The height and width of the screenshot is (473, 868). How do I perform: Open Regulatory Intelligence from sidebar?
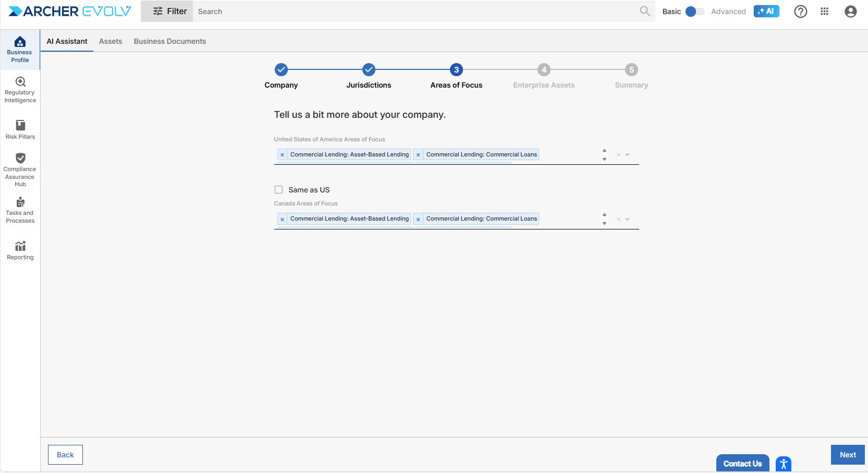[20, 89]
